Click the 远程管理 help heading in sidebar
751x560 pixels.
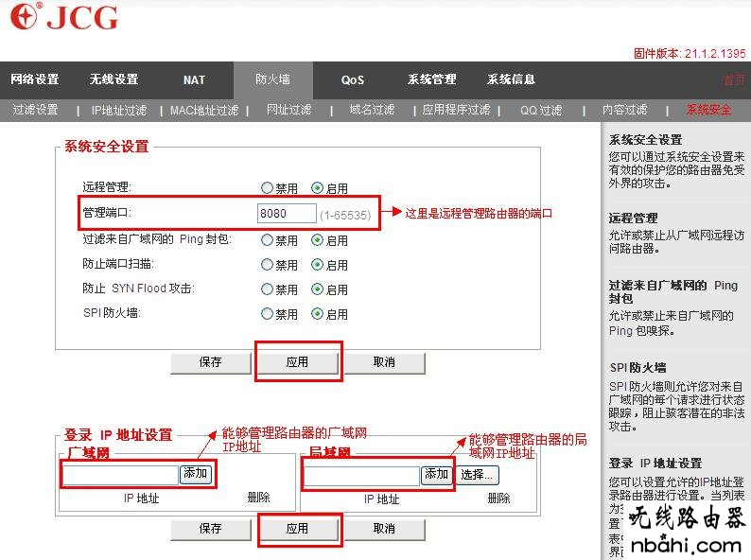coord(633,219)
